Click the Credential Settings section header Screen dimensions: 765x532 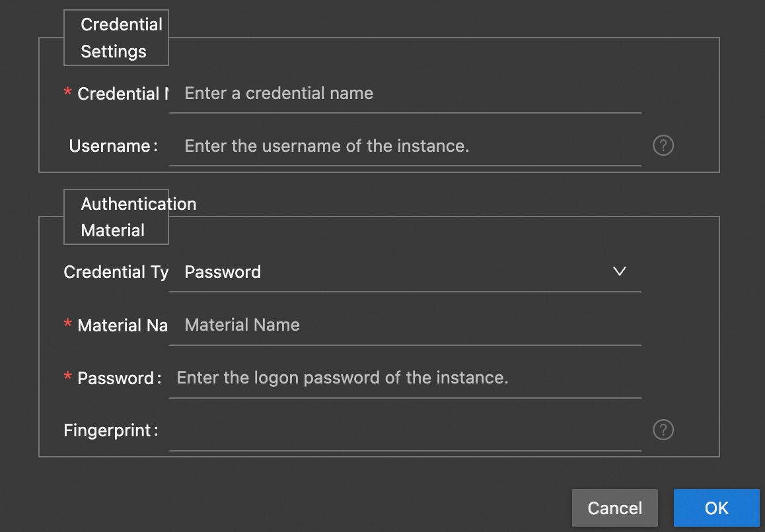coord(116,38)
